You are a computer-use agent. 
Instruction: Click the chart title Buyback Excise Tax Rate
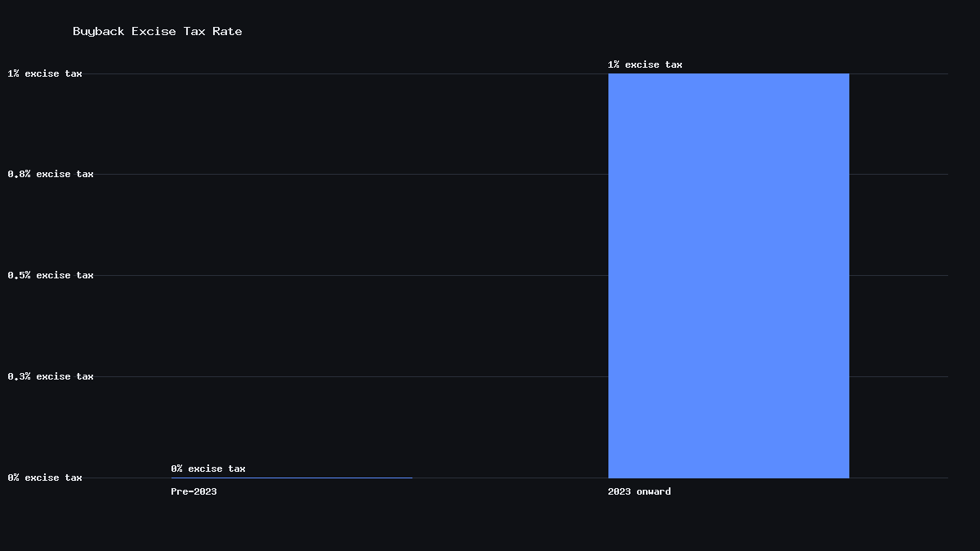pos(158,31)
